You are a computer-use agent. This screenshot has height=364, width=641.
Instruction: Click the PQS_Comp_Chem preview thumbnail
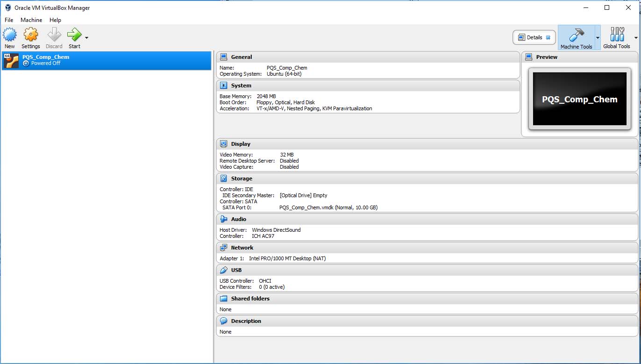pos(580,99)
